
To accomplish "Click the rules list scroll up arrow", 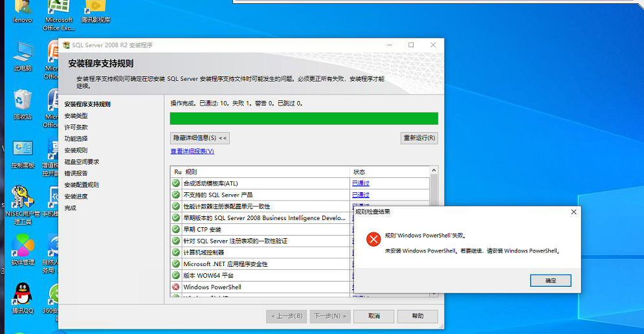I will pos(434,170).
